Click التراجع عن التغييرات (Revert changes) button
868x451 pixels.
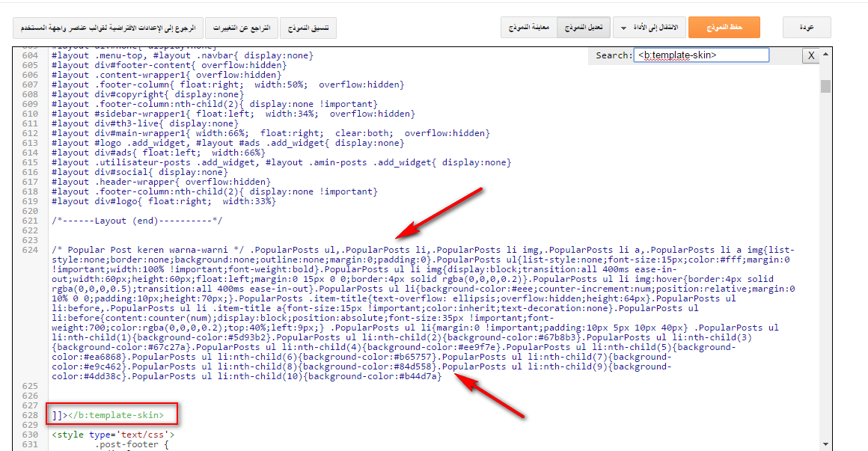(x=241, y=28)
